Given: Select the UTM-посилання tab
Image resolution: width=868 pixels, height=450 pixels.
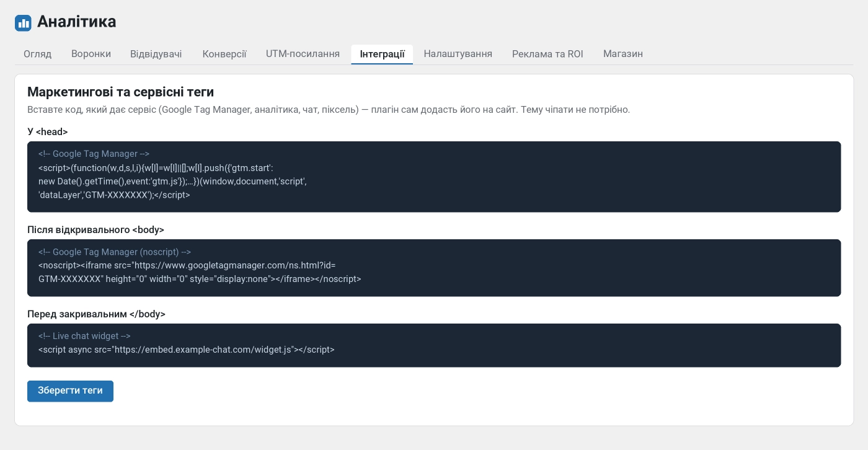Looking at the screenshot, I should pyautogui.click(x=303, y=54).
